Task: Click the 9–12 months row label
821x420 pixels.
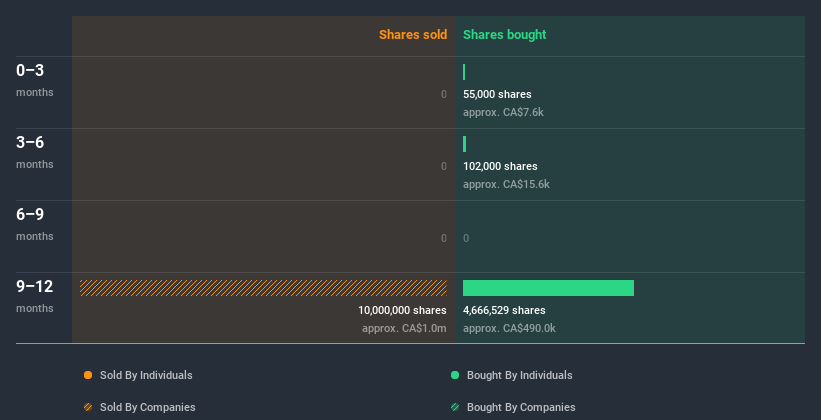Action: pos(35,296)
